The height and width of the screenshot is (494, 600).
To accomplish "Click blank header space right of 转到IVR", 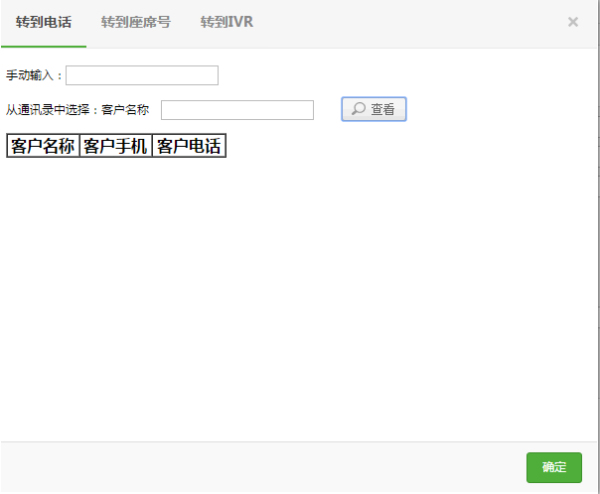I will 400,22.
